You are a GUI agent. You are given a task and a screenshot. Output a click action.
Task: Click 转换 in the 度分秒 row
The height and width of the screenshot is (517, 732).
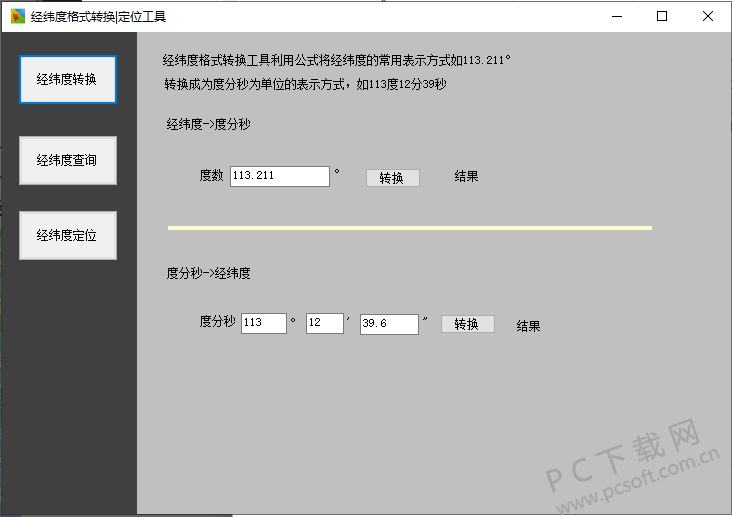tap(467, 324)
